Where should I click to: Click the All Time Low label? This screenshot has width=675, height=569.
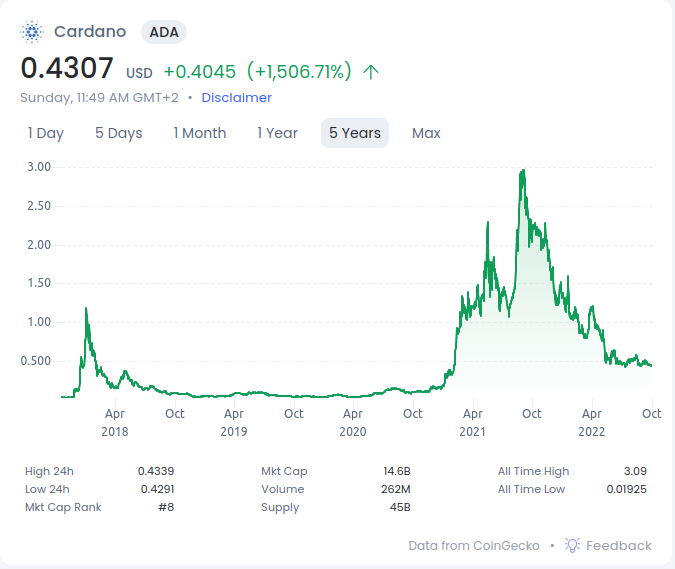click(x=532, y=489)
